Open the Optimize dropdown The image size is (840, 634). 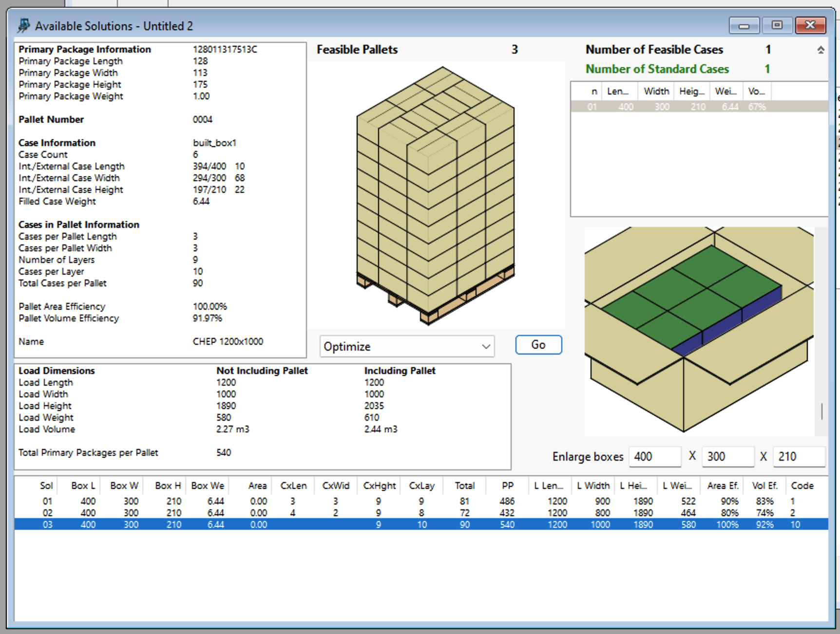coord(407,346)
